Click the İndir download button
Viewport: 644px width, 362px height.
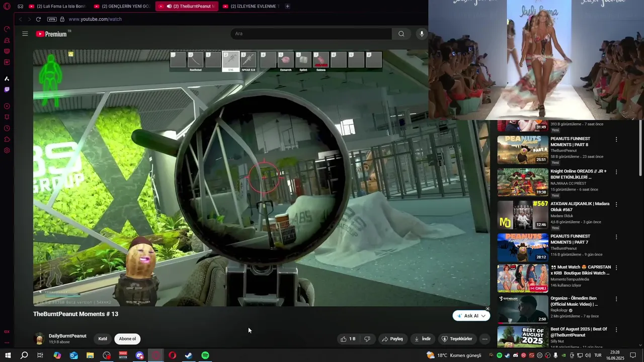pos(423,339)
